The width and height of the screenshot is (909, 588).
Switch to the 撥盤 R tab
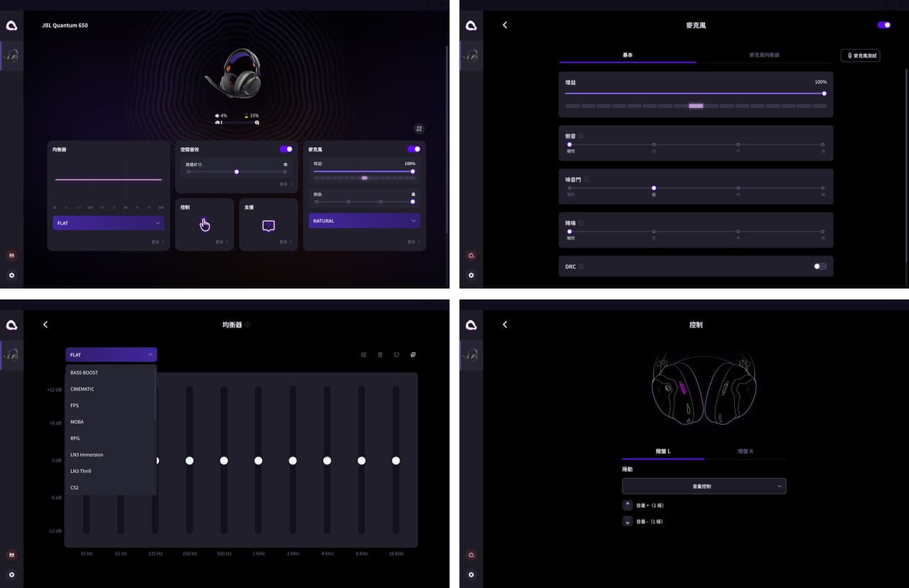745,452
